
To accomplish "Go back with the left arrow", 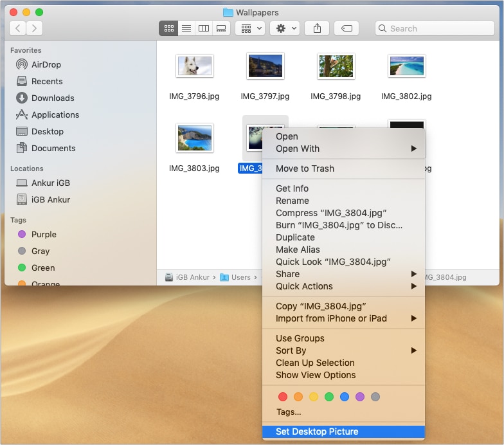I will 17,28.
